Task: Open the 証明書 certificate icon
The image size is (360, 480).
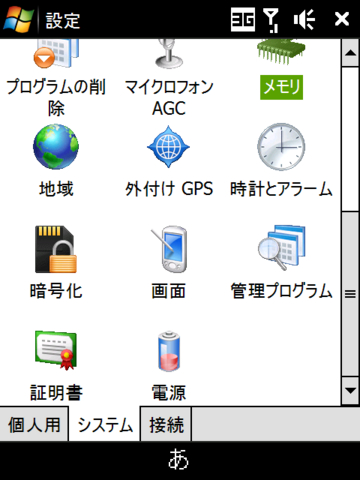Action: (x=56, y=350)
